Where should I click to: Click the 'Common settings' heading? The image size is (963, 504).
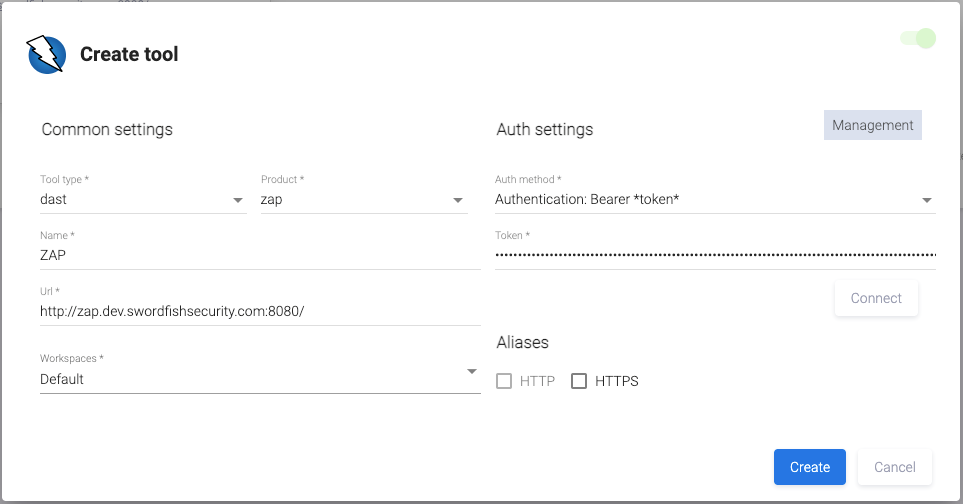tap(107, 129)
